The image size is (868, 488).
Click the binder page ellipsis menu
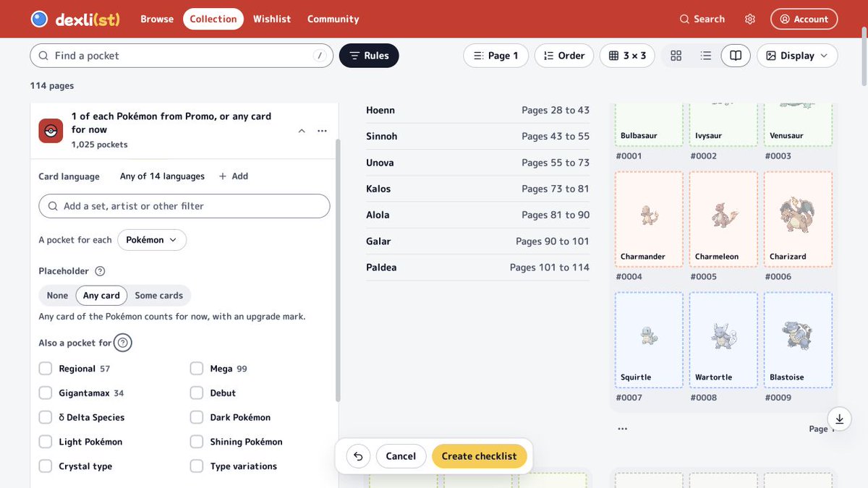[x=623, y=429]
